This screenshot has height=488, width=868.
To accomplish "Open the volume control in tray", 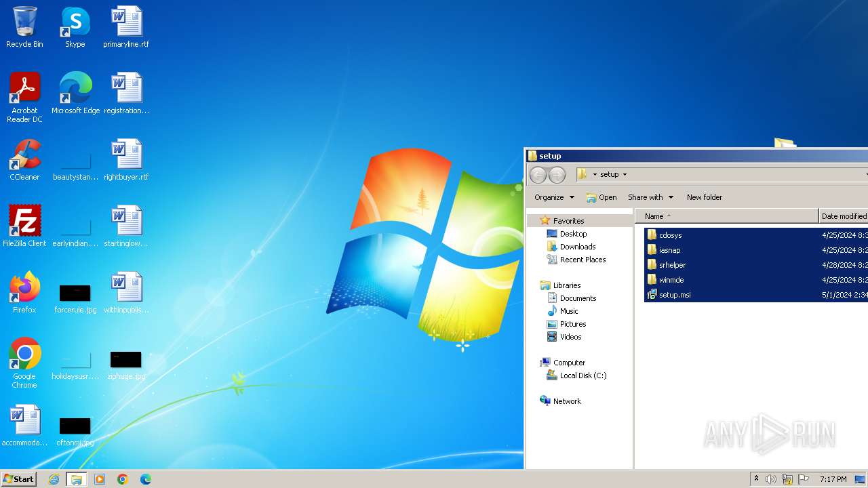I will tap(771, 479).
